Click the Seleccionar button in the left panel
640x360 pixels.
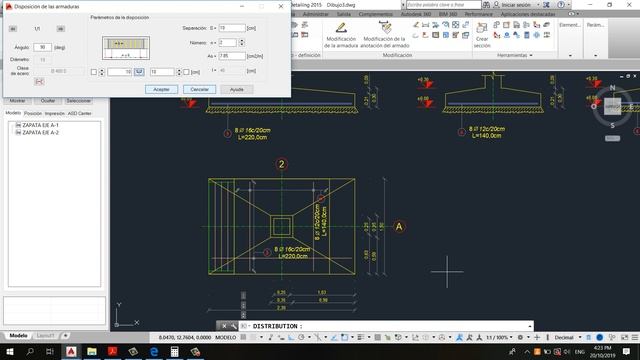pos(78,101)
